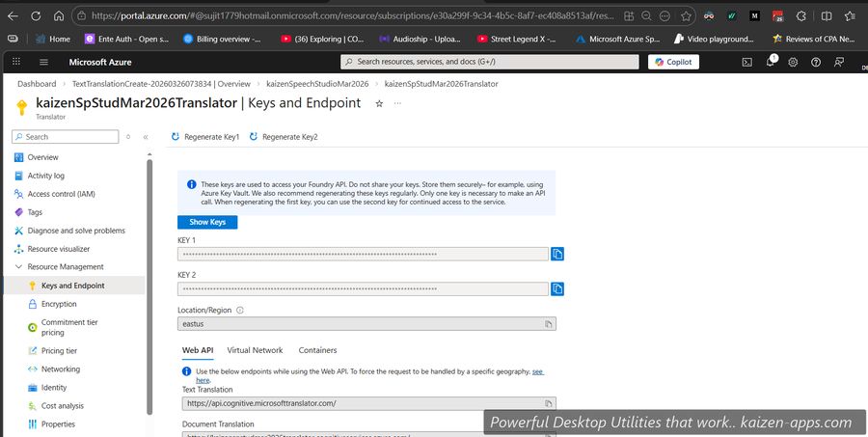Open Diagnose and solve problems
The width and height of the screenshot is (868, 437).
click(x=76, y=231)
